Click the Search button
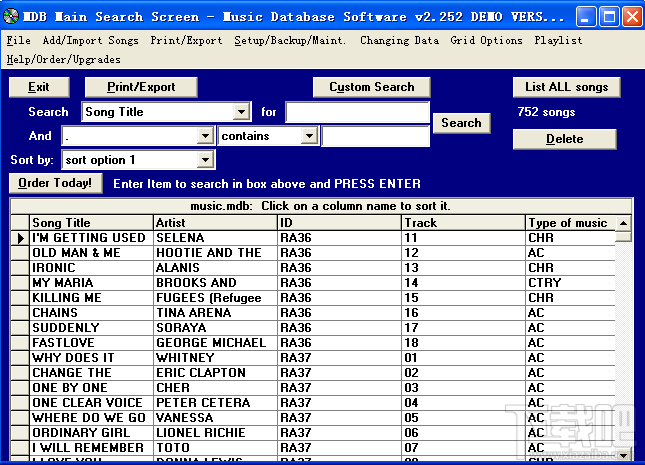The image size is (645, 465). [x=462, y=123]
